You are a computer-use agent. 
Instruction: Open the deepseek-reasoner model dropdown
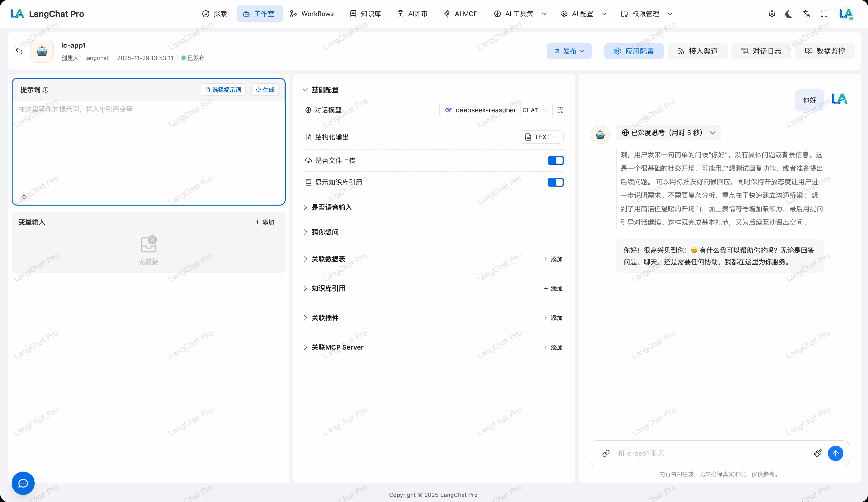click(496, 110)
